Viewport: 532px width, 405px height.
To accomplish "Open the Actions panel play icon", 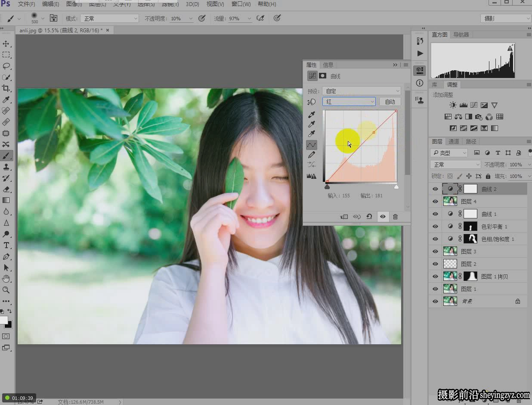I will coord(420,53).
